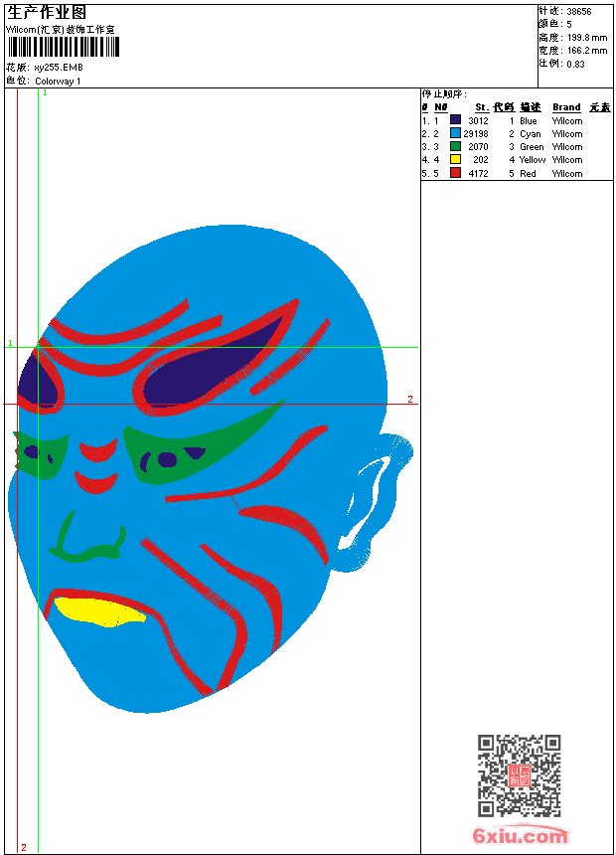The width and height of the screenshot is (616, 855).
Task: Click the Colorway 1 label
Action: pos(58,82)
